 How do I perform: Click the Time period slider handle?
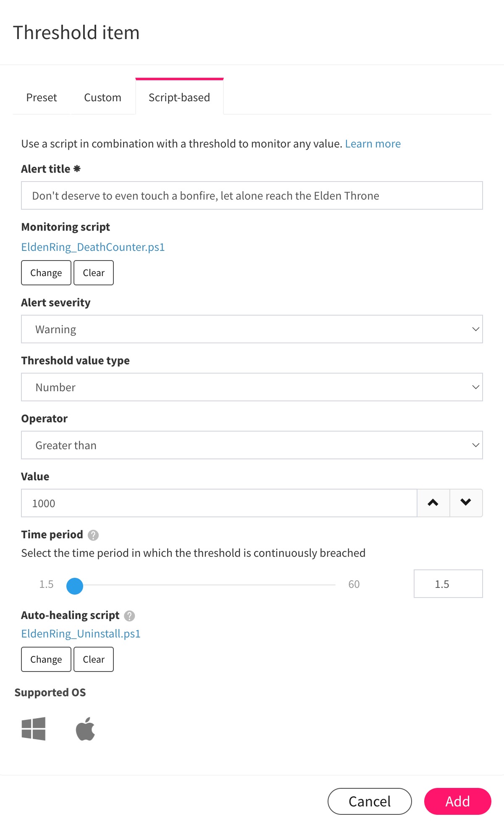pos(75,586)
